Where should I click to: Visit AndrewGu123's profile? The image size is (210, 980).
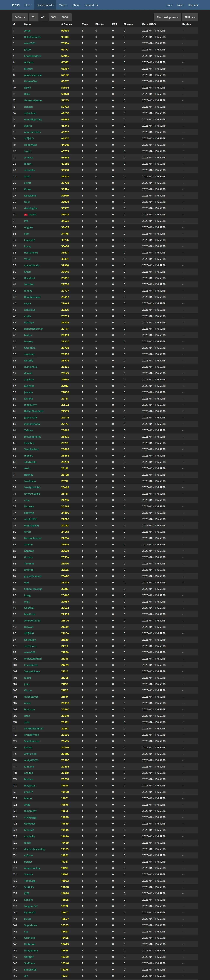(x=32, y=621)
